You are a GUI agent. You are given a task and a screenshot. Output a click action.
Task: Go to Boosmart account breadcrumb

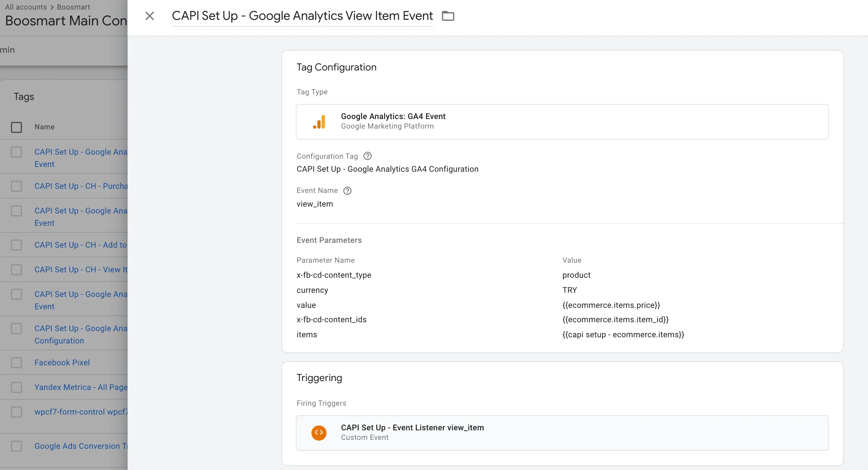click(73, 7)
